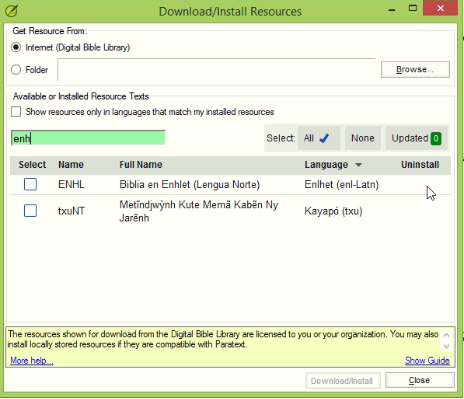Click the Uninstall column header

coord(420,165)
